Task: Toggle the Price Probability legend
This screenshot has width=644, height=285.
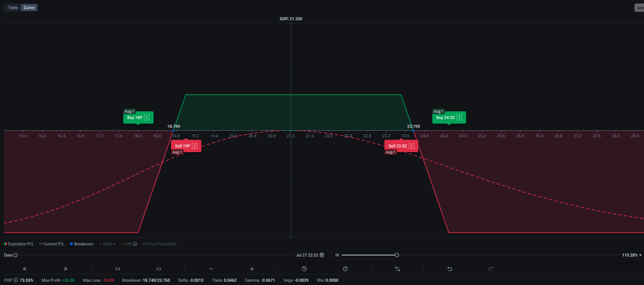Action: click(160, 244)
